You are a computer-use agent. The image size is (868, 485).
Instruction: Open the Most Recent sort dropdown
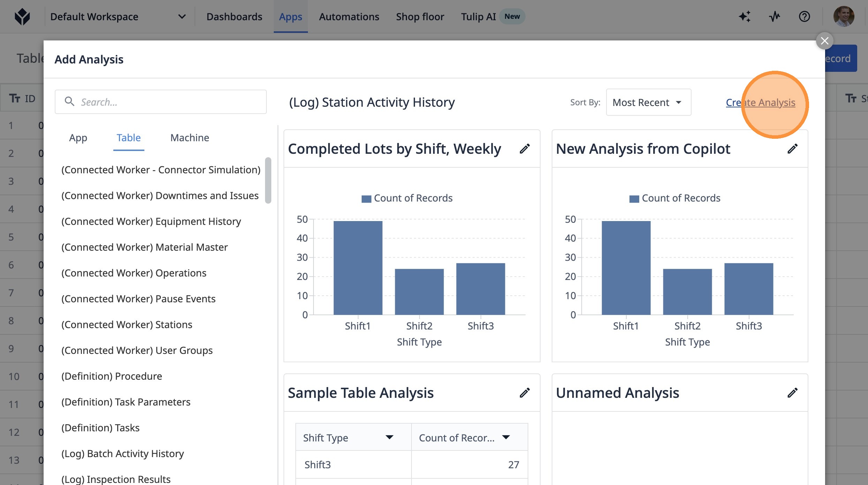click(x=648, y=102)
